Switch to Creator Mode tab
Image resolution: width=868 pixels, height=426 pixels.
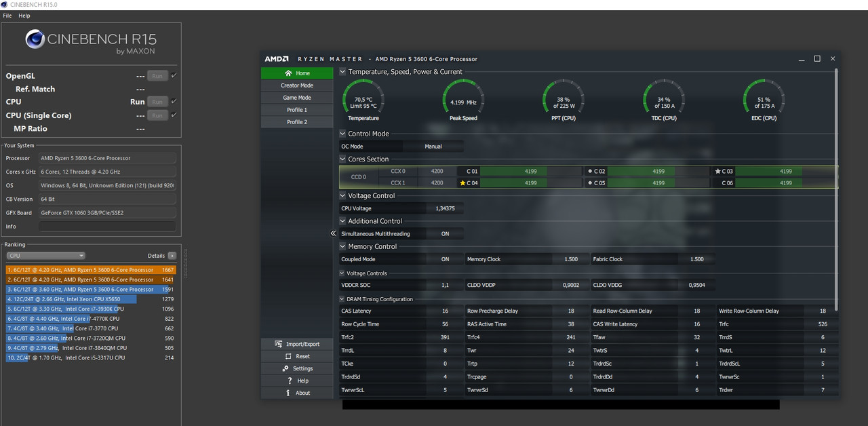[297, 85]
